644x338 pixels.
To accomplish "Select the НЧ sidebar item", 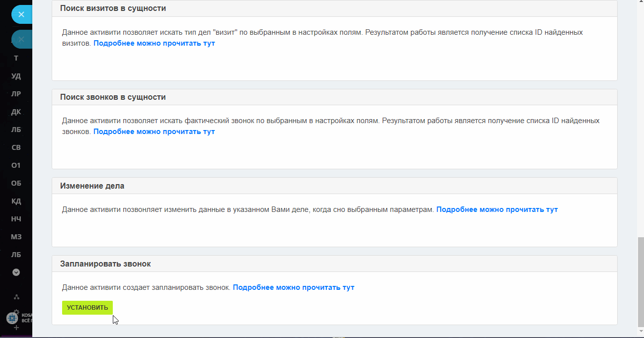I will (16, 219).
